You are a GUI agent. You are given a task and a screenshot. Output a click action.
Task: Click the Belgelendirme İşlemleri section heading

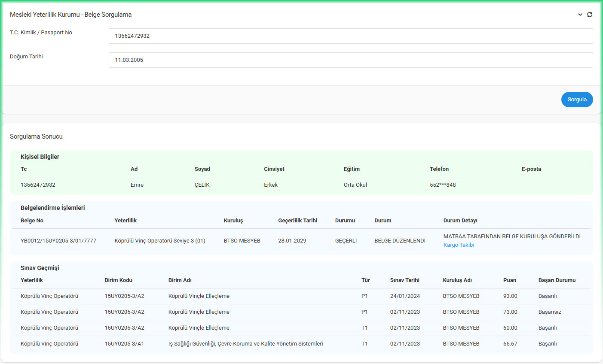click(53, 208)
